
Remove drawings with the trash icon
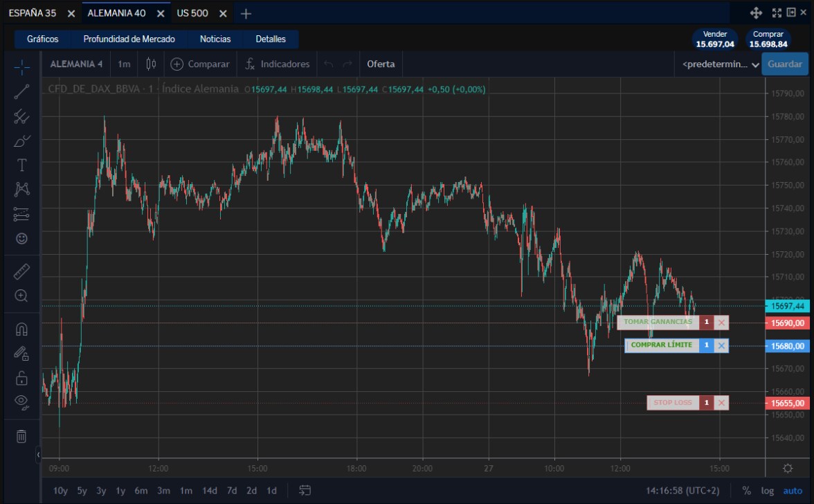click(21, 436)
